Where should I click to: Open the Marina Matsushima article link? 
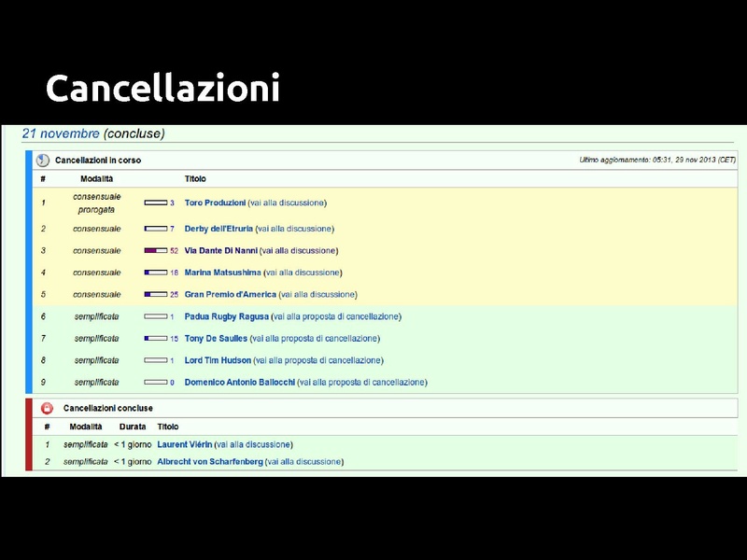click(x=225, y=273)
